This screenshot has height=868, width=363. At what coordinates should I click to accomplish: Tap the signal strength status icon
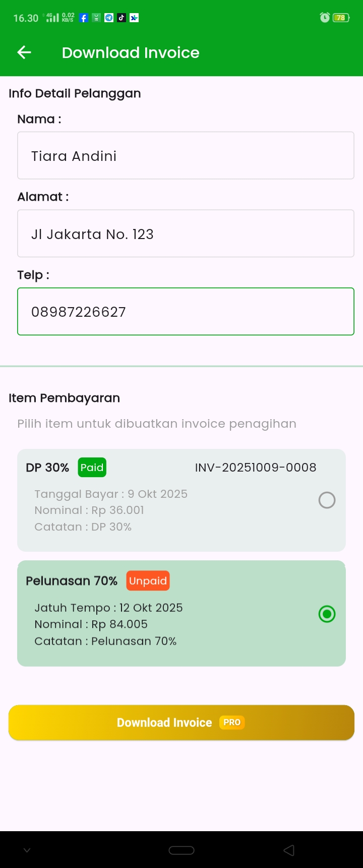(53, 18)
